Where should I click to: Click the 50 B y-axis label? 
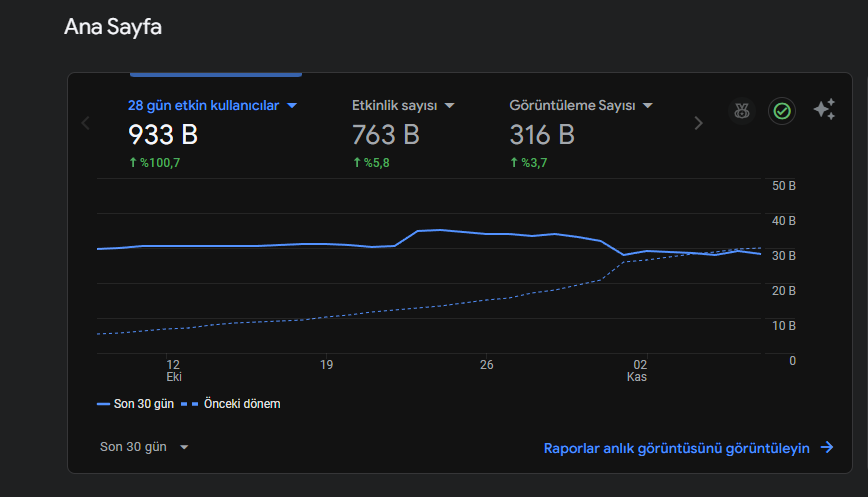(x=784, y=186)
